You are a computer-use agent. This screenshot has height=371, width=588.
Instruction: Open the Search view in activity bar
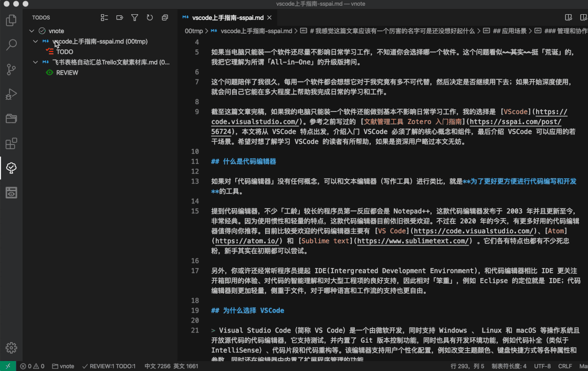pos(11,45)
